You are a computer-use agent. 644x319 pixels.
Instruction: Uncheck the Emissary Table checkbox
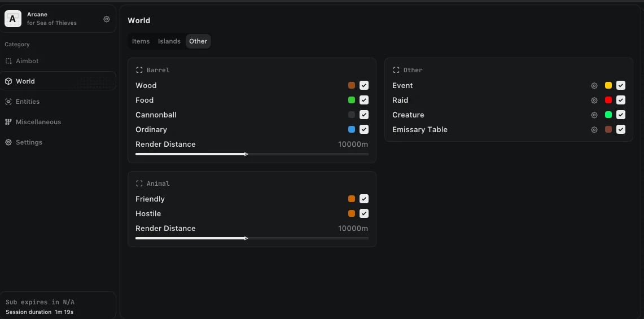coord(621,129)
